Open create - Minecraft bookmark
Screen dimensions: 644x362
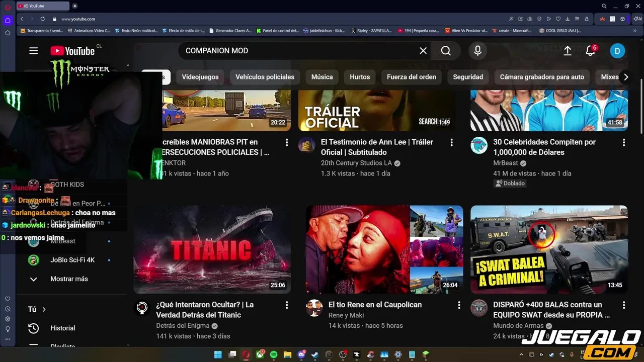511,31
